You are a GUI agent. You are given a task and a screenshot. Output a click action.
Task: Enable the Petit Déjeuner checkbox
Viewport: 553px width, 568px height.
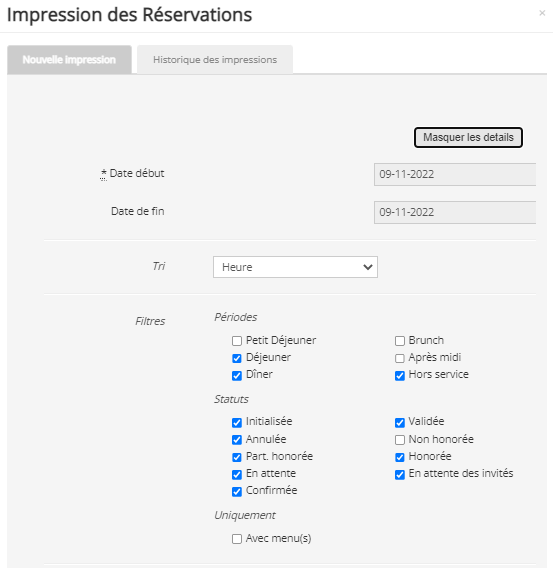pyautogui.click(x=237, y=341)
